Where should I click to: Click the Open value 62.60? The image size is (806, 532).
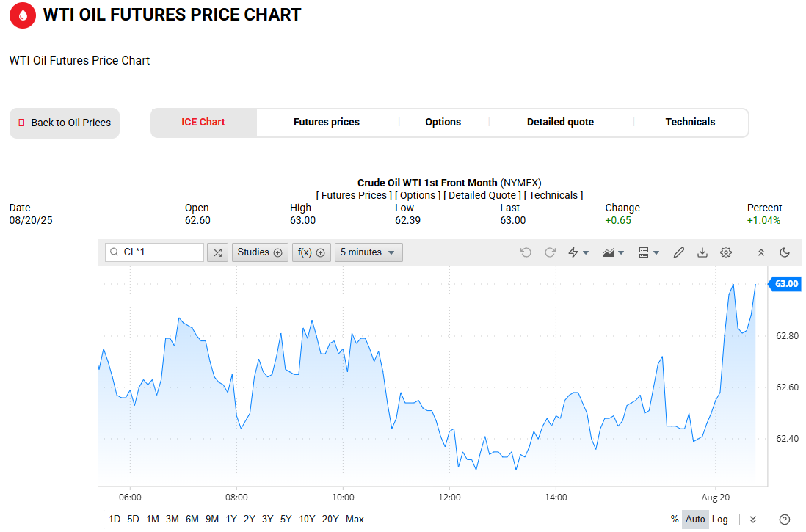(198, 221)
